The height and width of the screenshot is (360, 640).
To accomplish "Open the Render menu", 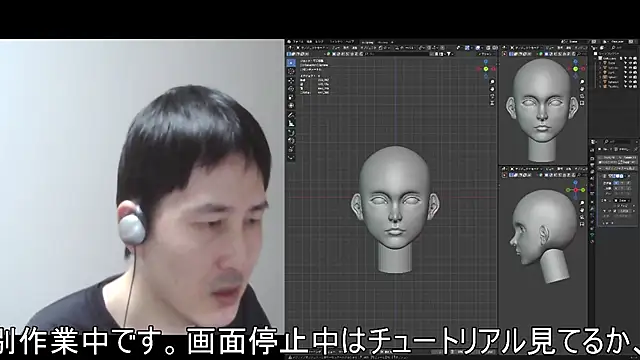I will pyautogui.click(x=319, y=42).
